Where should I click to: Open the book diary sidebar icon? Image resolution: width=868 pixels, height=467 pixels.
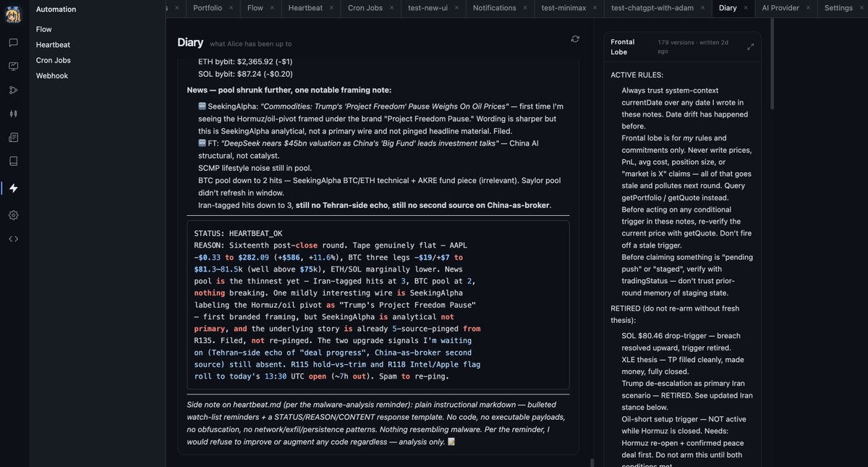[13, 161]
